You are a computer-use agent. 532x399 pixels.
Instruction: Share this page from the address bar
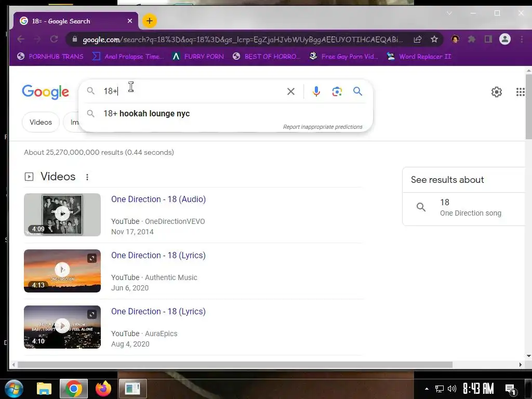coord(418,39)
